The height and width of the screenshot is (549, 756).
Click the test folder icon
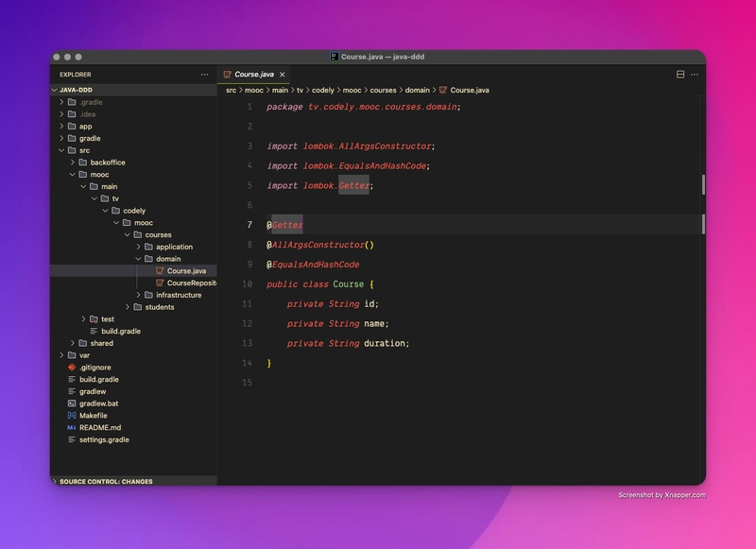click(x=94, y=319)
